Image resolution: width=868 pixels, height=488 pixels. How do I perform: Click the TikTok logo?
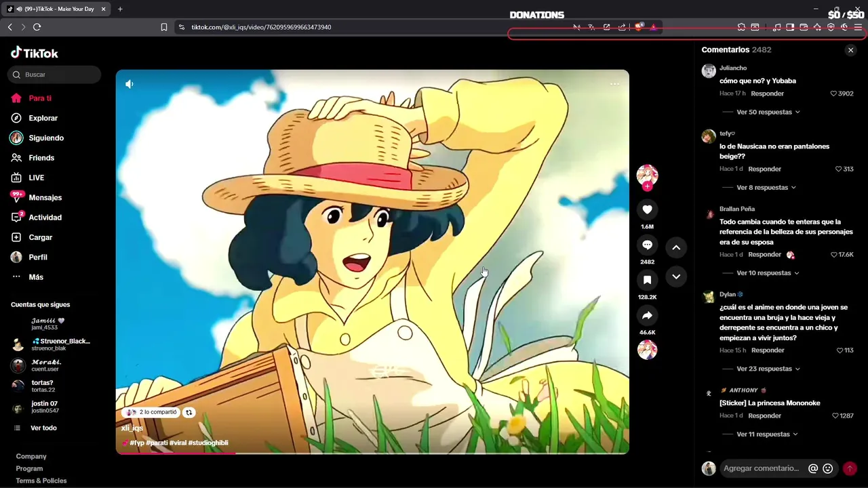pos(35,53)
